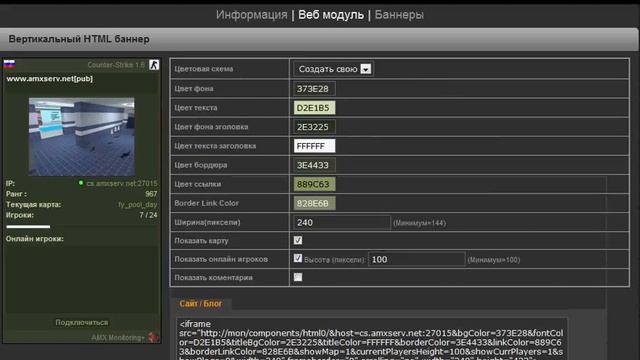Enable Показать коментарии checkbox

coord(298,277)
